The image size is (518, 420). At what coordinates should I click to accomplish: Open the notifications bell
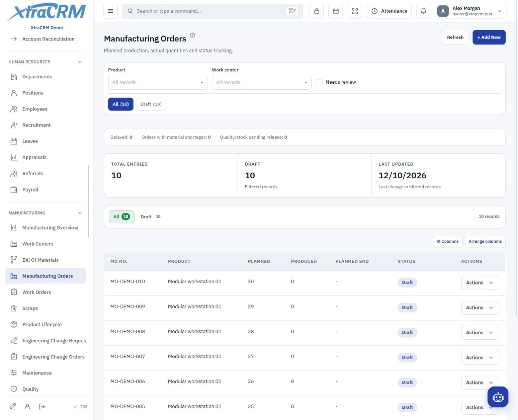coord(423,11)
